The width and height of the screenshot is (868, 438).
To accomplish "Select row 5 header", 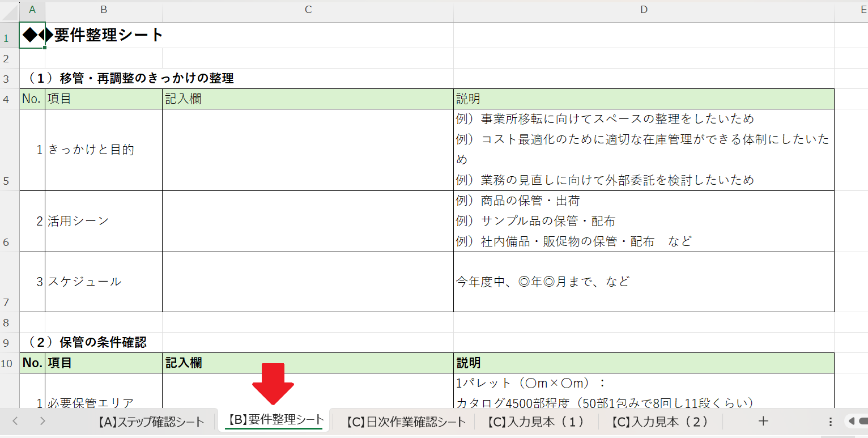I will [x=6, y=181].
